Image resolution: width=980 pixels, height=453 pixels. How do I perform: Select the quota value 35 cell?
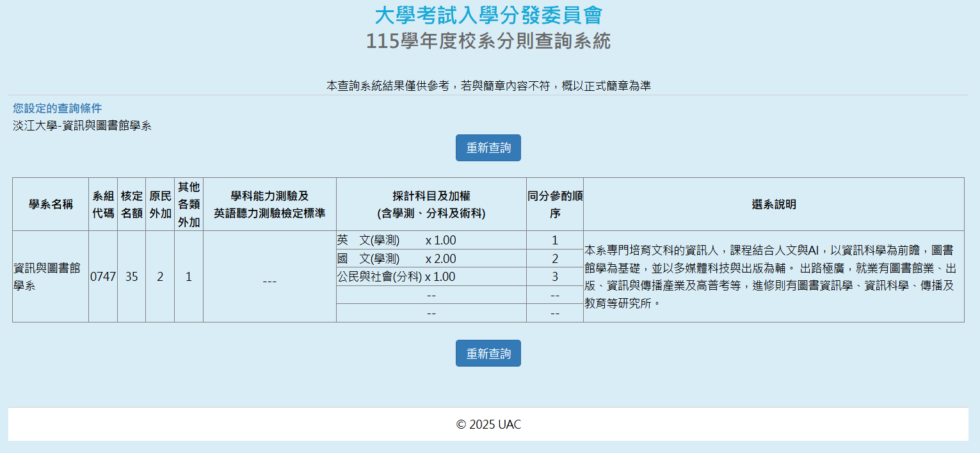point(131,277)
